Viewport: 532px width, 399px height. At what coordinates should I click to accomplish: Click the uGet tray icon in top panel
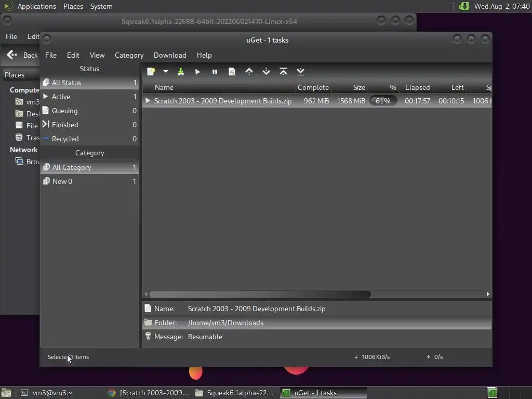464,6
